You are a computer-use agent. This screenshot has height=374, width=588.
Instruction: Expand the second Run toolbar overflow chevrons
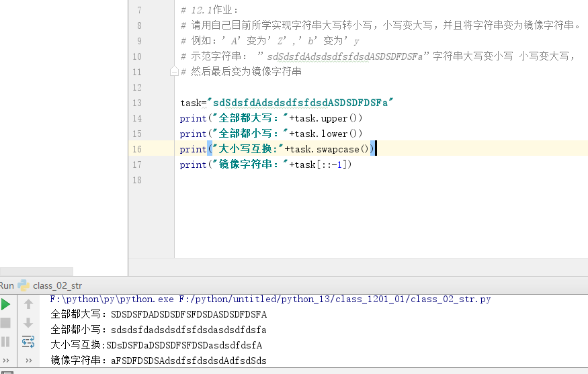(x=28, y=360)
